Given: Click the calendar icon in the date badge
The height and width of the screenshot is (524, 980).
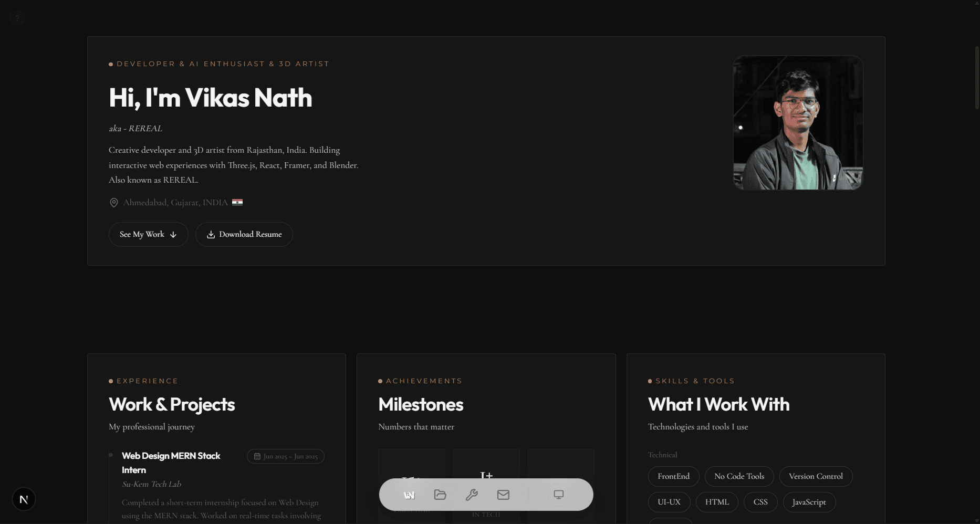Looking at the screenshot, I should [x=257, y=456].
